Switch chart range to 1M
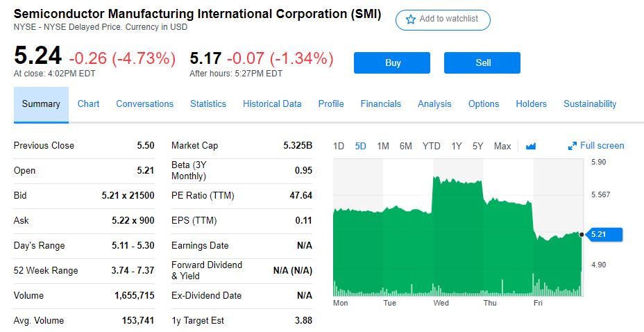Image resolution: width=644 pixels, height=332 pixels. (x=383, y=146)
